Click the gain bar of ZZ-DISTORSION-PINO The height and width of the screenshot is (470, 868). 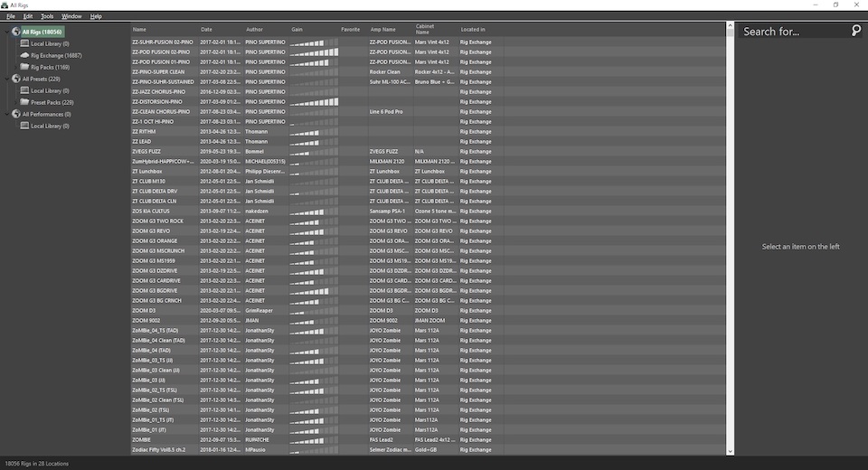click(x=314, y=102)
